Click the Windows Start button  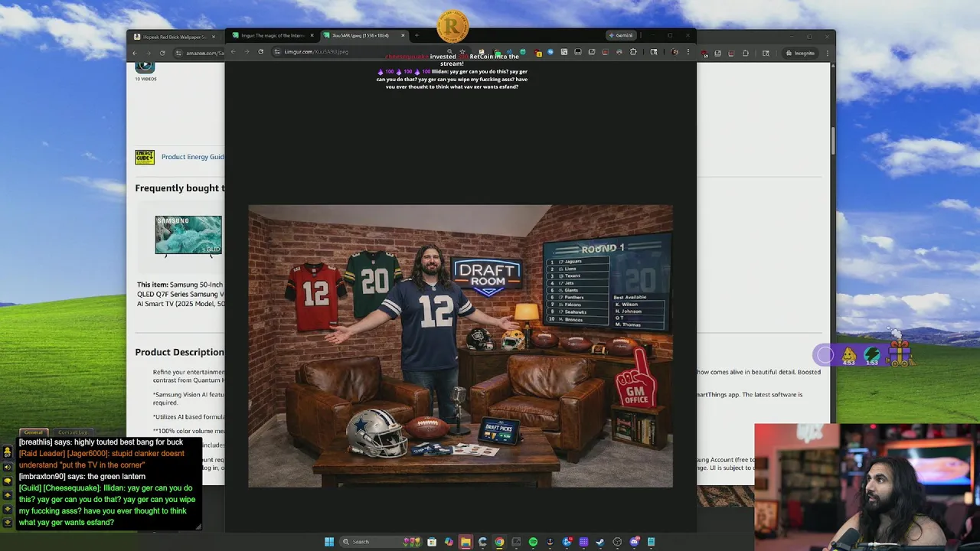tap(329, 542)
